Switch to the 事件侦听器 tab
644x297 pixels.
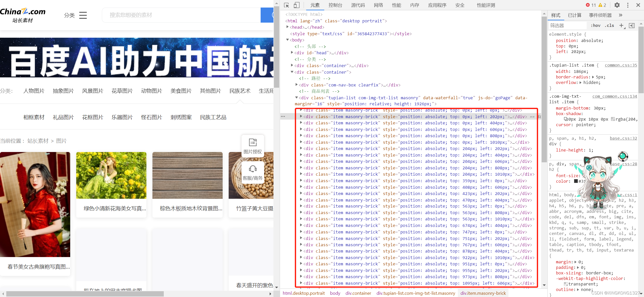click(x=600, y=15)
